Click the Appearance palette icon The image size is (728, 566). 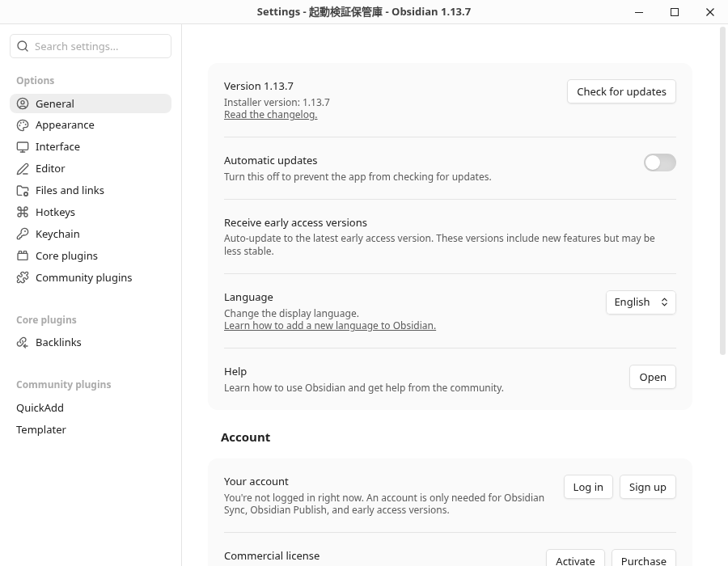coord(23,125)
